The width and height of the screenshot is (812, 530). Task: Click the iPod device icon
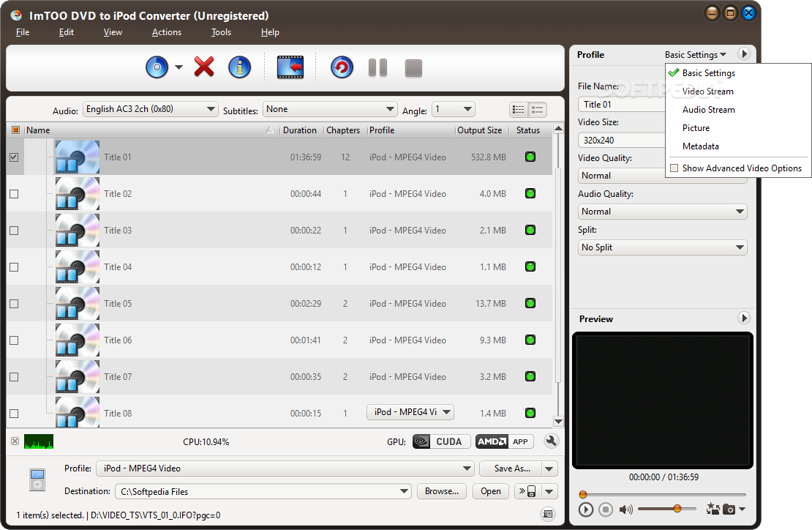click(x=37, y=479)
